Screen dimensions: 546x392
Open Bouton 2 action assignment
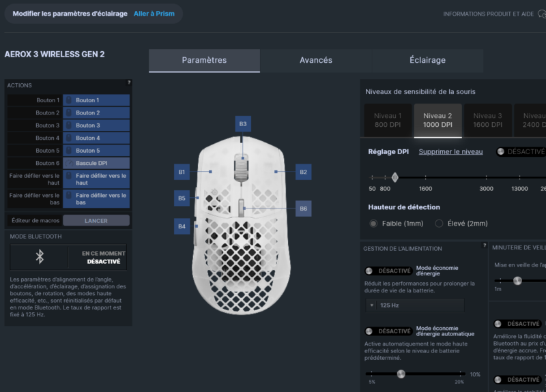click(x=96, y=112)
